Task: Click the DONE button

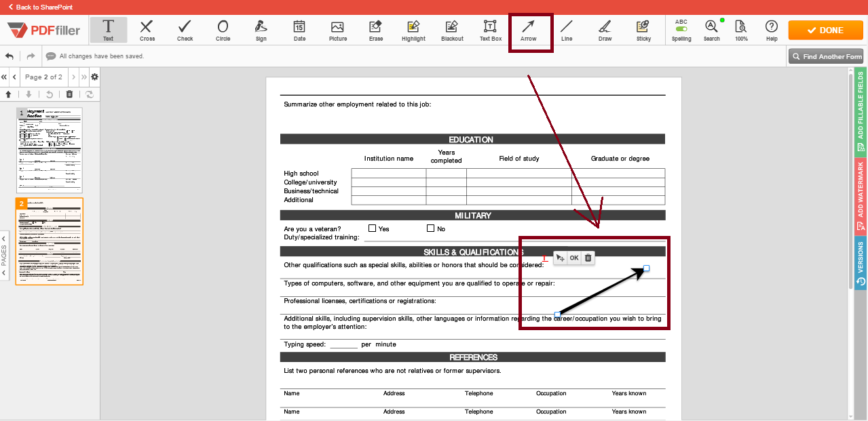Action: 825,30
